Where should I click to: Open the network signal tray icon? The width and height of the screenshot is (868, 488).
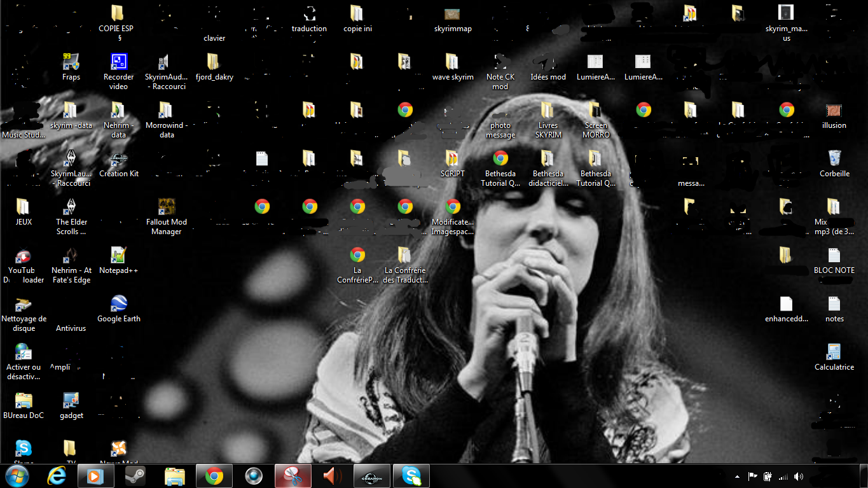pos(783,477)
